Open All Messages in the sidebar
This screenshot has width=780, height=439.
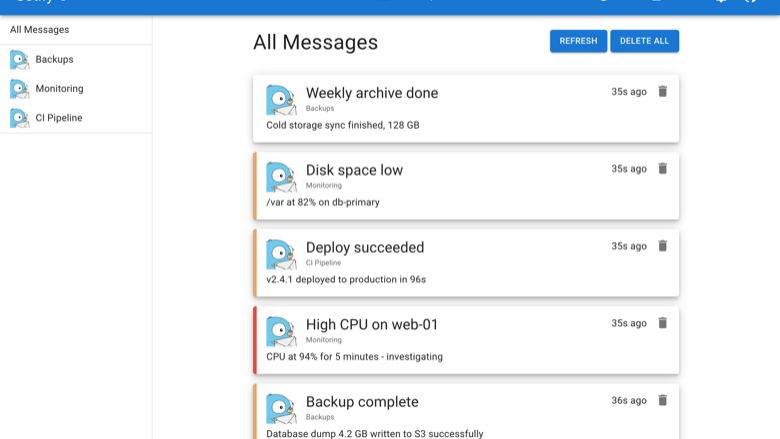point(76,30)
